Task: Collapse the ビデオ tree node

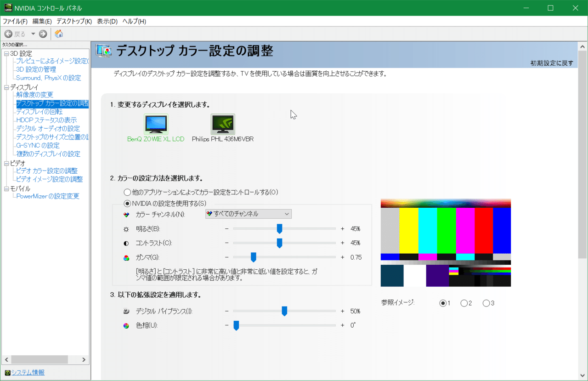Action: click(x=6, y=163)
